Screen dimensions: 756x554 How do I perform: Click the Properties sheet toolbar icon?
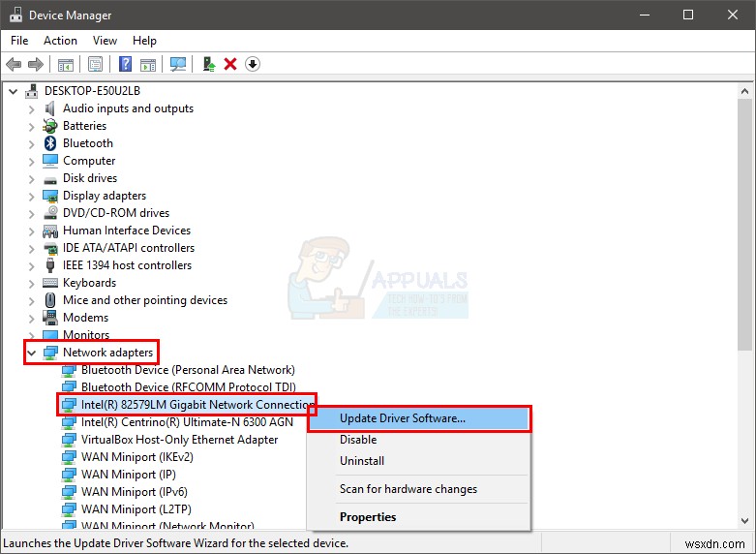point(96,64)
